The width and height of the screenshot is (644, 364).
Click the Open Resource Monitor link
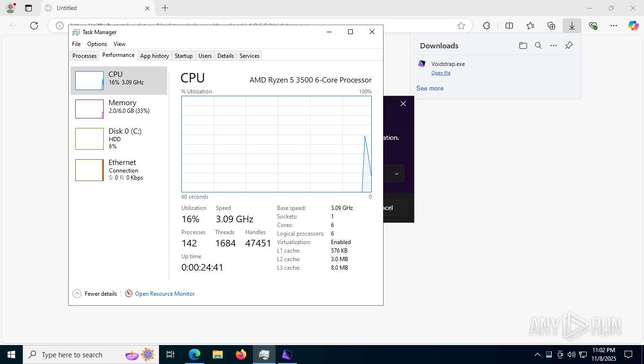(165, 294)
